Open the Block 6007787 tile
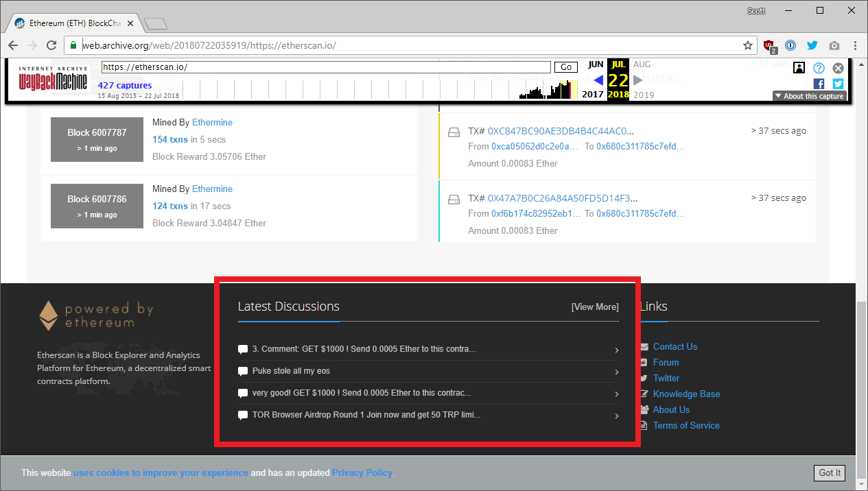This screenshot has width=868, height=491. pyautogui.click(x=97, y=139)
